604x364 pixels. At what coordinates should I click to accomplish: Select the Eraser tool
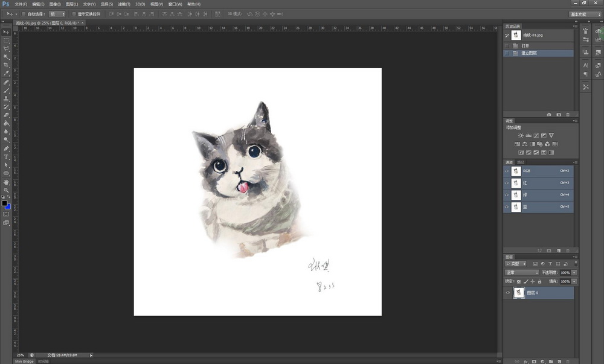click(6, 115)
